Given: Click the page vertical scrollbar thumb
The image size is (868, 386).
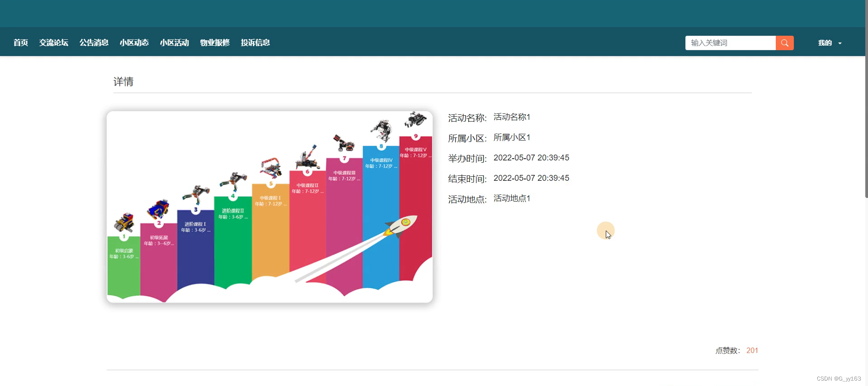Looking at the screenshot, I should pyautogui.click(x=866, y=99).
